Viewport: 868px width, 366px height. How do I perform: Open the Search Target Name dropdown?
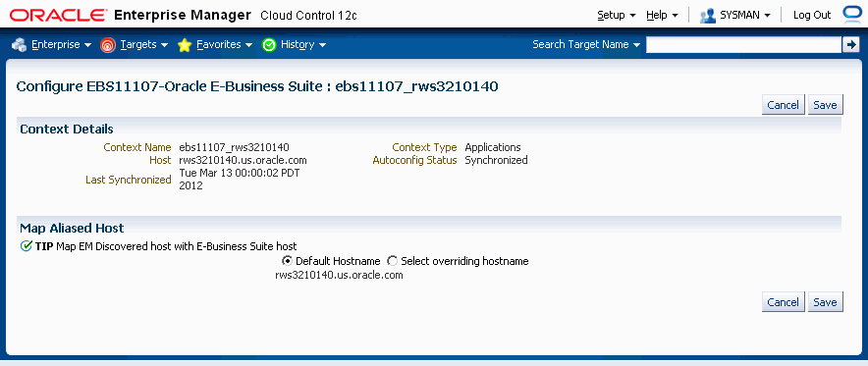coord(585,45)
